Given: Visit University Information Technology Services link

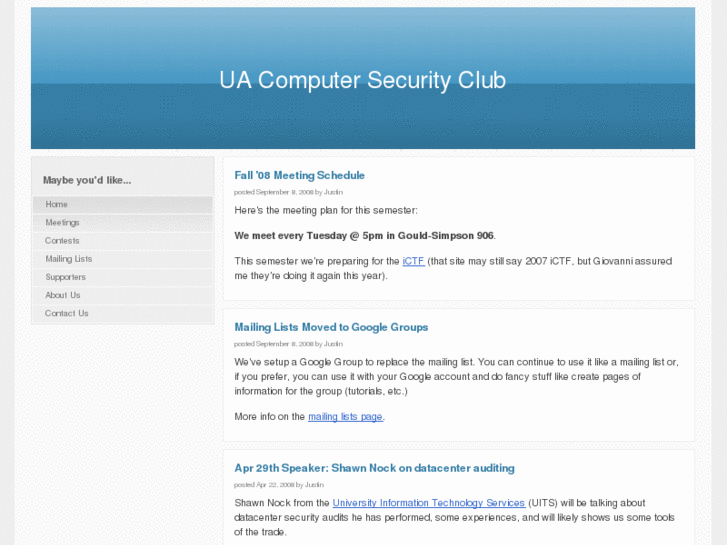Looking at the screenshot, I should point(428,503).
